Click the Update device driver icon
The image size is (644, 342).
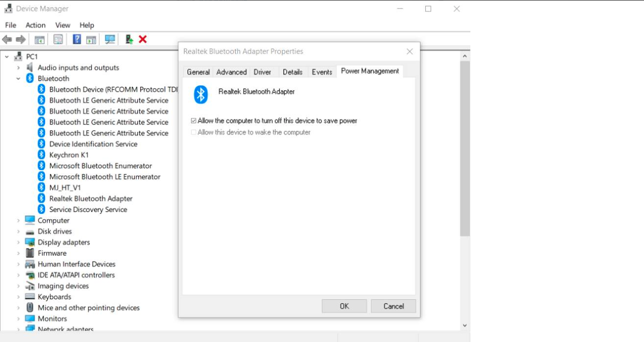click(x=129, y=40)
